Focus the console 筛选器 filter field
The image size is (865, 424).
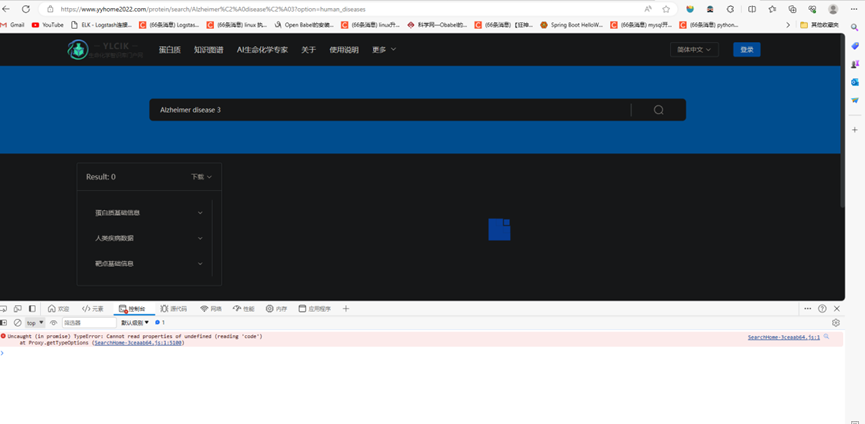point(88,323)
